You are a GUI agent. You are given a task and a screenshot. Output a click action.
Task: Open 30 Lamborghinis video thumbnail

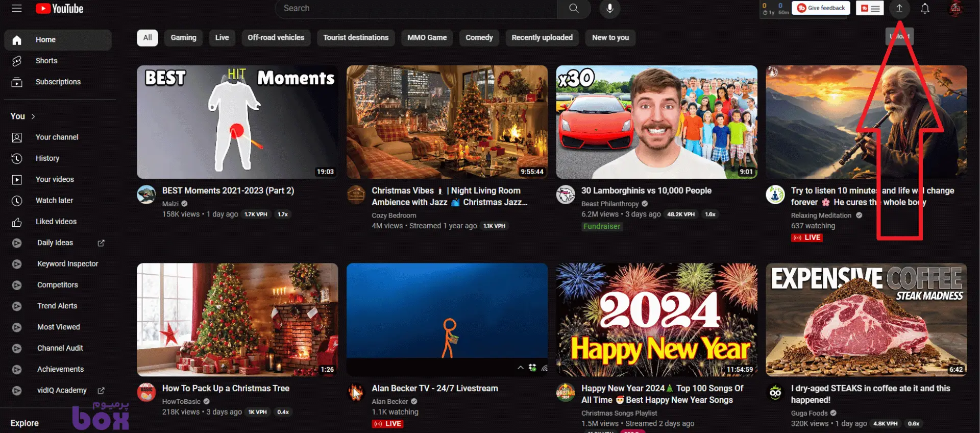657,122
